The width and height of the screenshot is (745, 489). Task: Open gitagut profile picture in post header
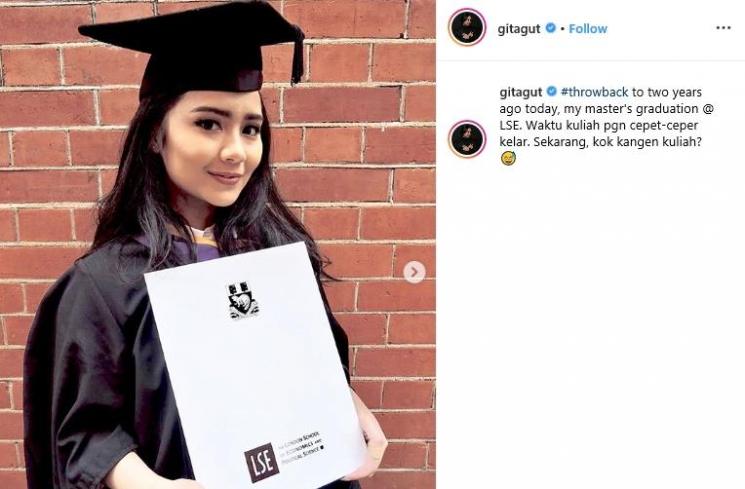point(467,28)
